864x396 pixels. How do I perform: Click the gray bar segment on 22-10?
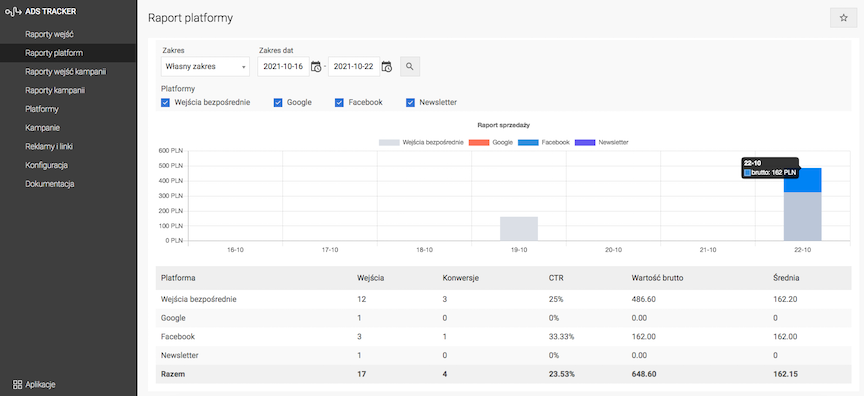802,216
